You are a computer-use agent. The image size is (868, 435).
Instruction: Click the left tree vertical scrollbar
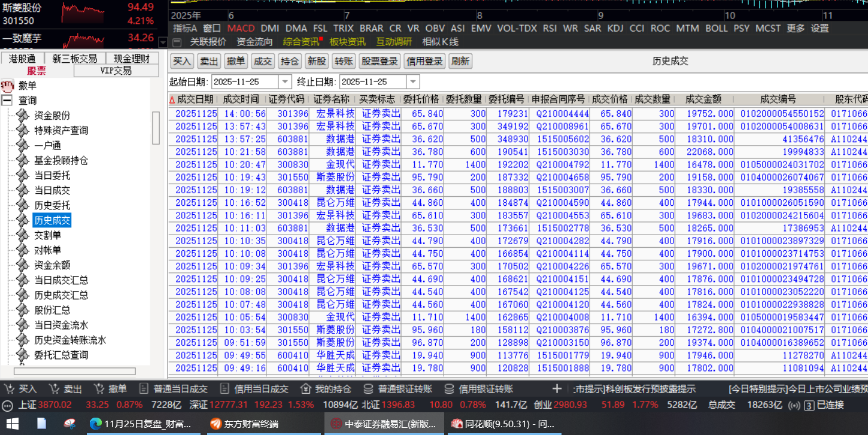tap(156, 127)
